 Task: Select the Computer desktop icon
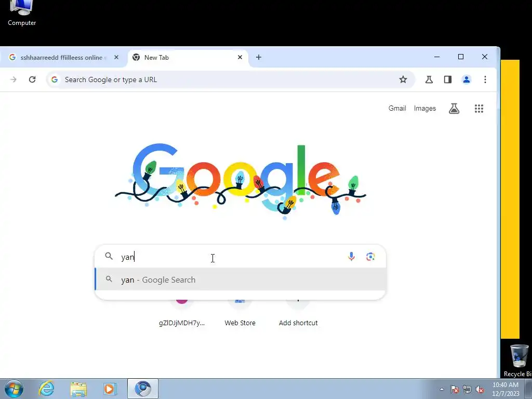point(22,14)
